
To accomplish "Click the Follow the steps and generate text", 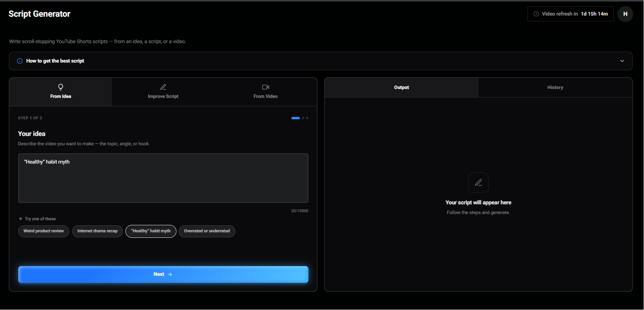I will pyautogui.click(x=479, y=212).
